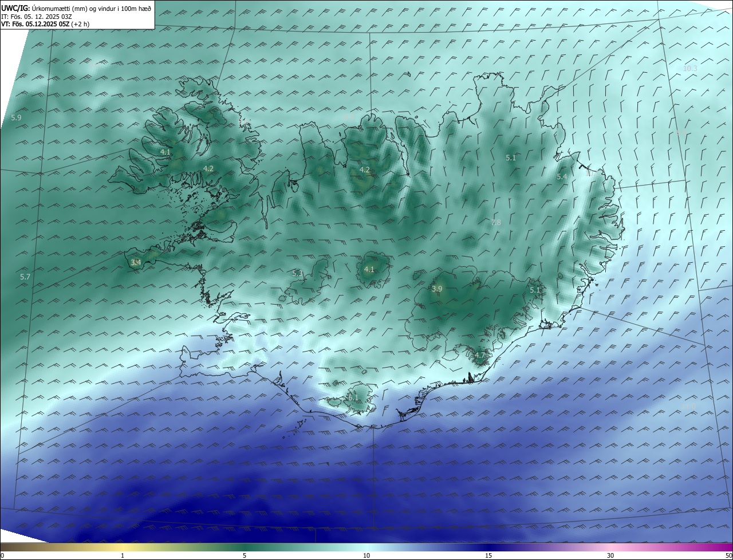The image size is (733, 560).
Task: Click the 10 tick on the colour scale
Action: coord(366,555)
